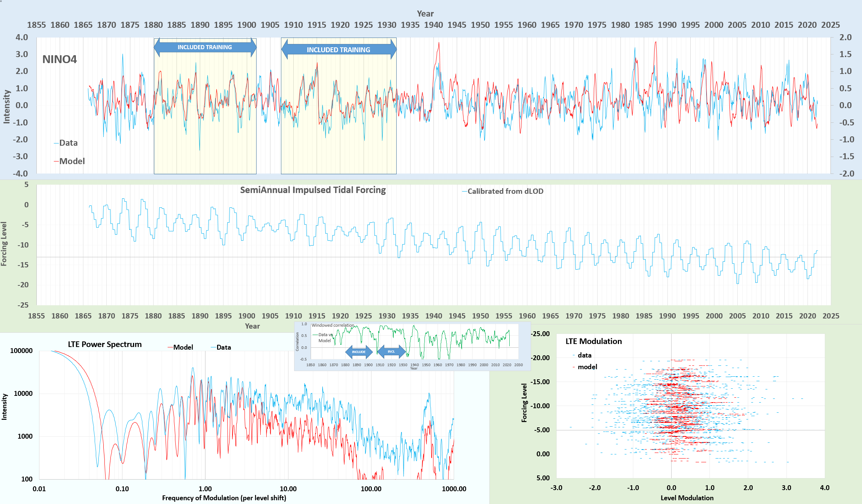Click the red Model legend in power spectrum
The image size is (862, 504).
tap(183, 347)
